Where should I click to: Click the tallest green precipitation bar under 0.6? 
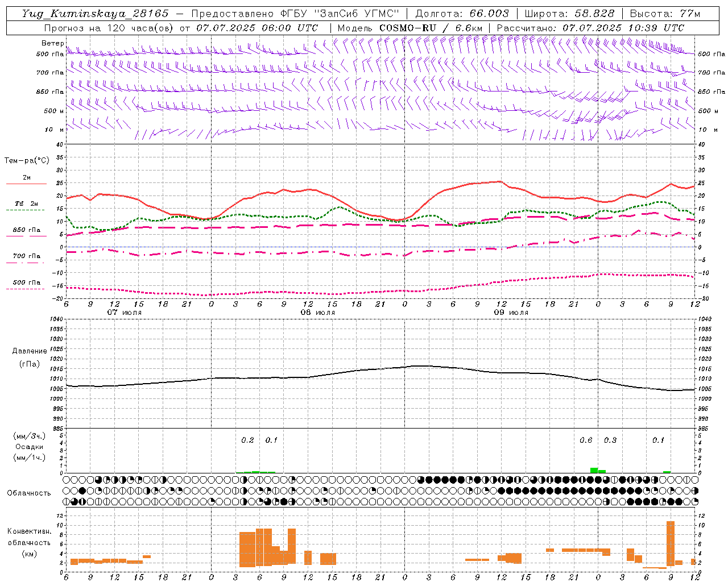point(594,470)
